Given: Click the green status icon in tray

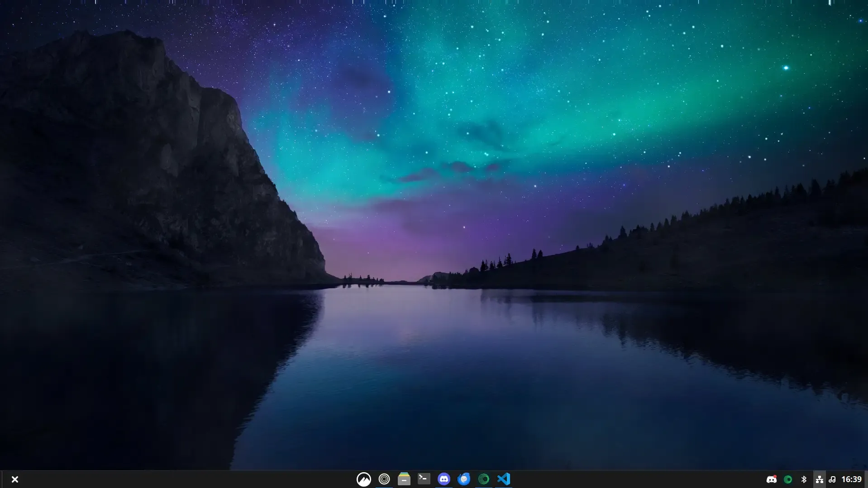Looking at the screenshot, I should click(788, 479).
